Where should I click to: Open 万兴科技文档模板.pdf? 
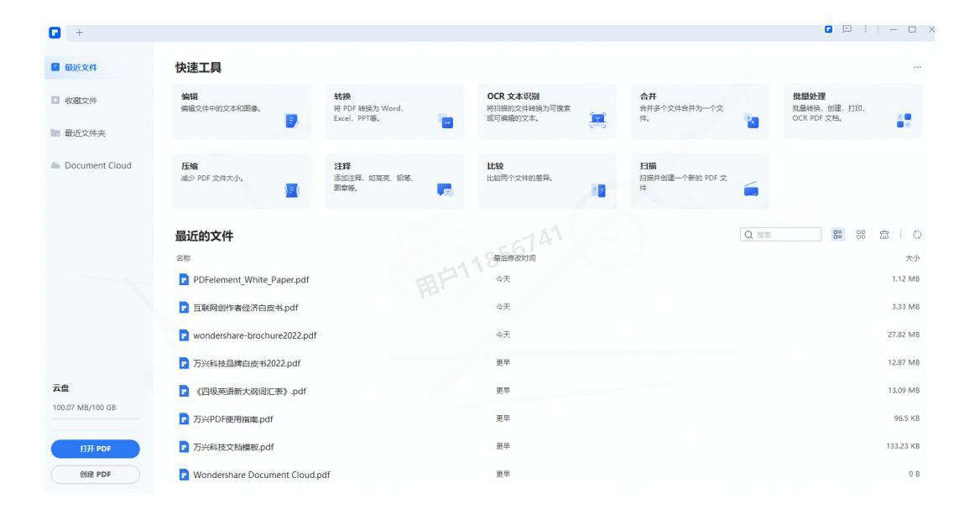(233, 447)
